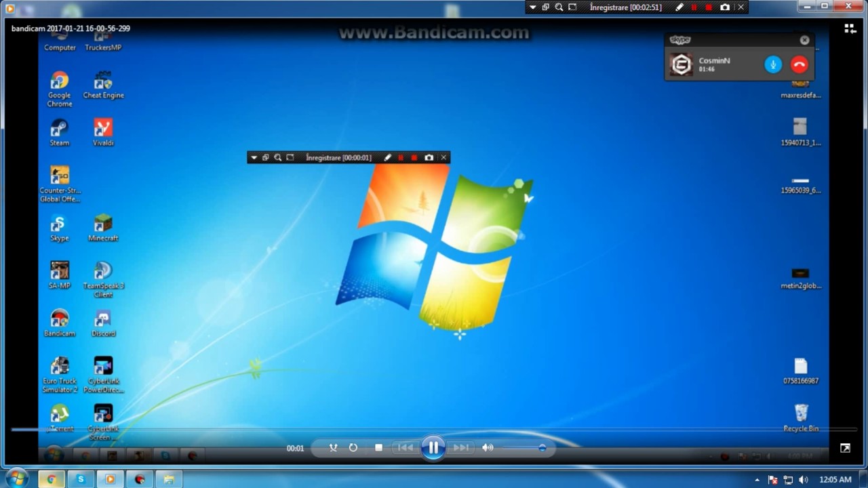Open Google Chrome from the taskbar
The image size is (868, 488).
point(51,479)
